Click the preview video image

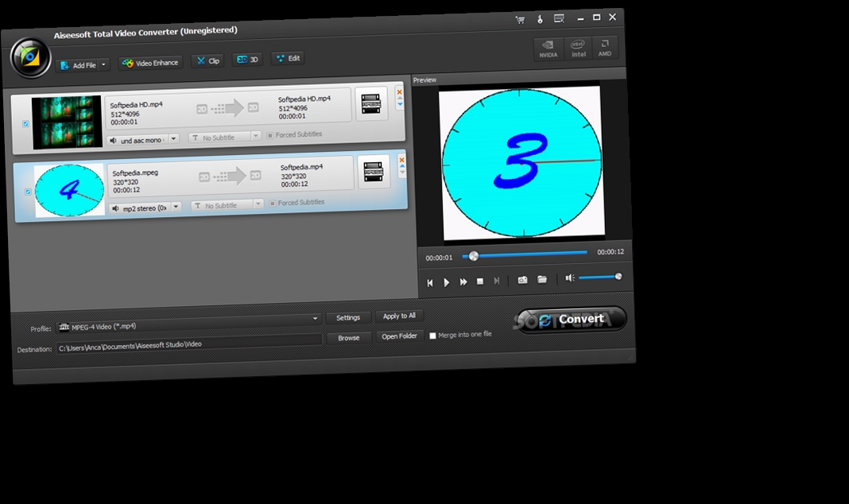(x=522, y=163)
